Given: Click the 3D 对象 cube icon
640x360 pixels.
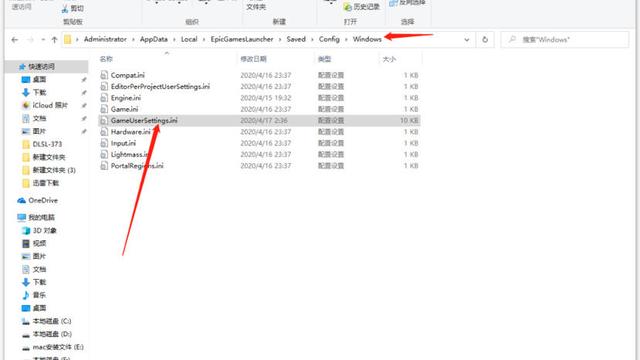Looking at the screenshot, I should [x=26, y=231].
